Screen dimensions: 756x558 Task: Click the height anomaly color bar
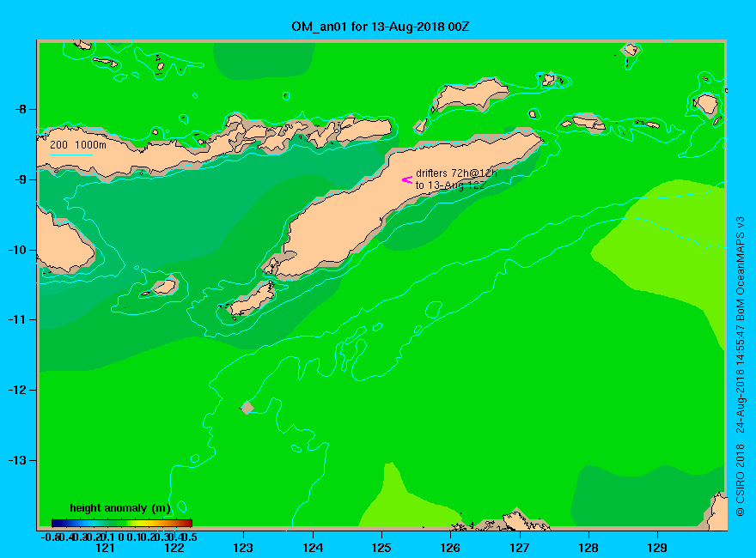pyautogui.click(x=122, y=523)
